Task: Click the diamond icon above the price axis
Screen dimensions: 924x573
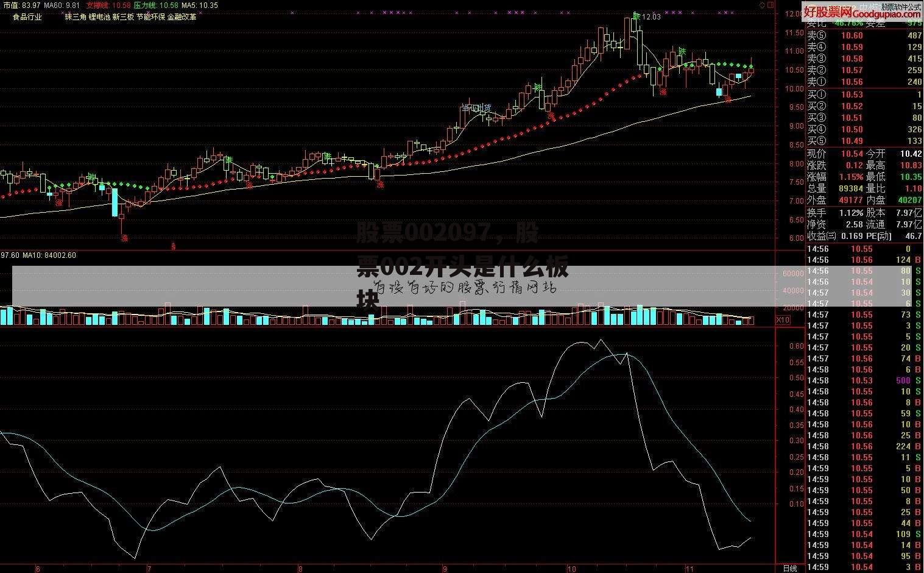Action: coord(762,4)
